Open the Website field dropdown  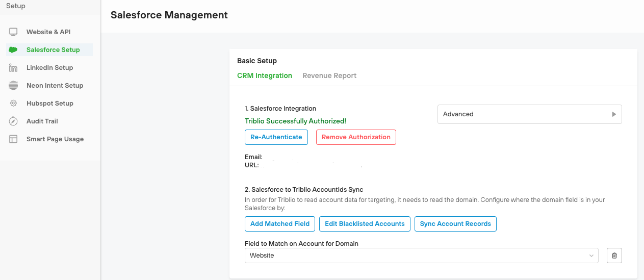(421, 256)
